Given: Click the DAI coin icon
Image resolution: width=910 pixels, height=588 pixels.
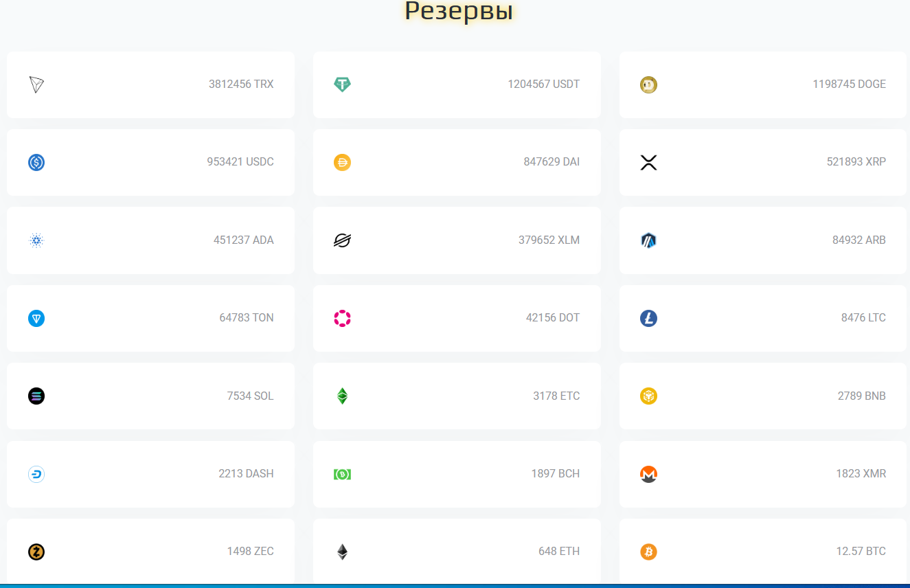Looking at the screenshot, I should [342, 162].
